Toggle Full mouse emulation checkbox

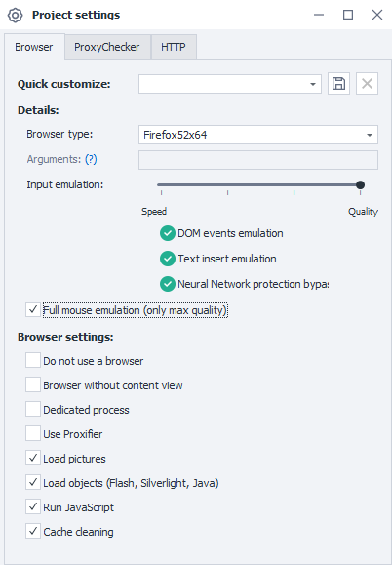click(33, 310)
